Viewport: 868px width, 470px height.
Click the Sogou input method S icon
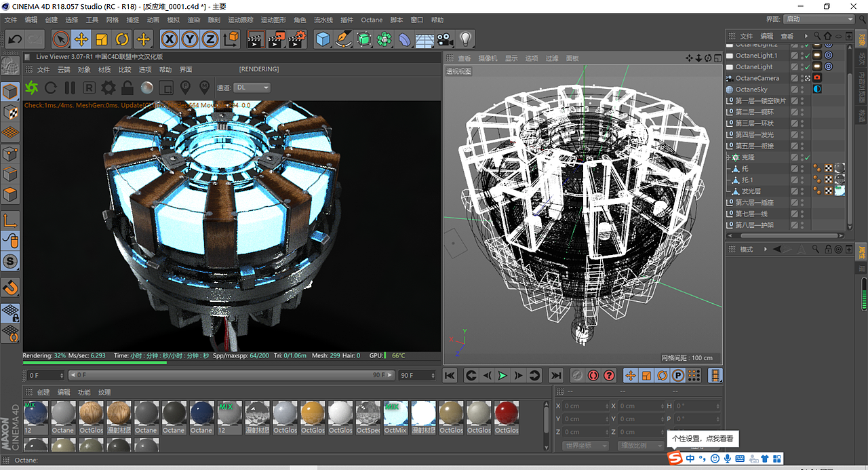tap(675, 458)
